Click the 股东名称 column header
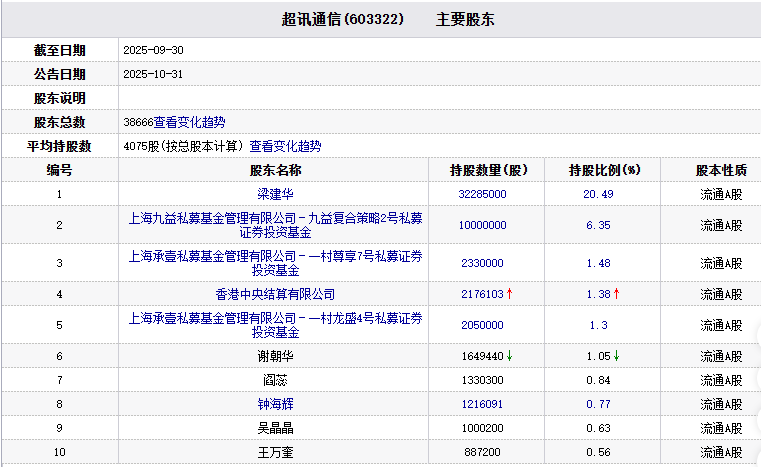 point(275,170)
